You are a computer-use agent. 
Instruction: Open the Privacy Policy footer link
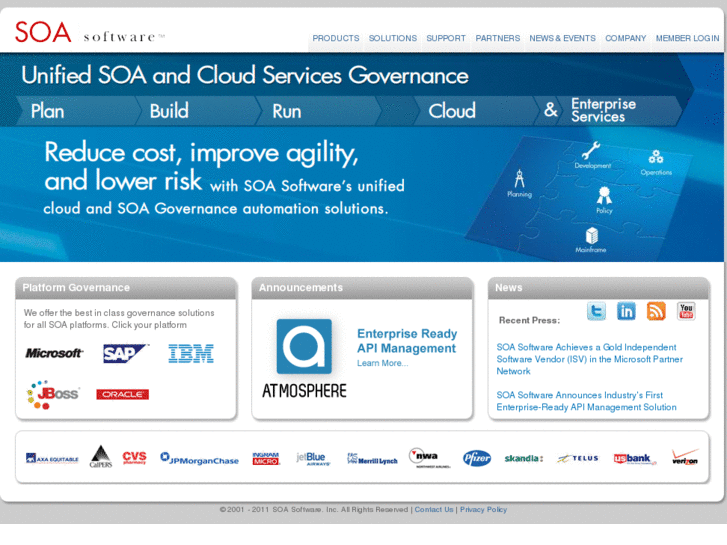[x=484, y=509]
